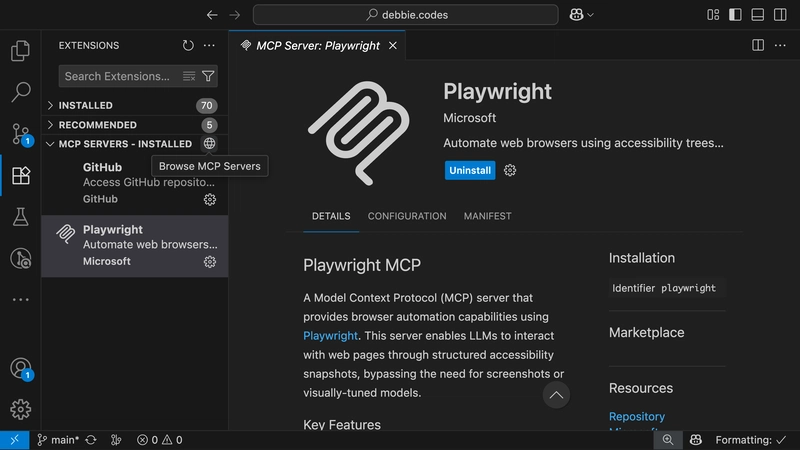Open gear beside Uninstall button
Screen dimensions: 800x450
tap(510, 170)
